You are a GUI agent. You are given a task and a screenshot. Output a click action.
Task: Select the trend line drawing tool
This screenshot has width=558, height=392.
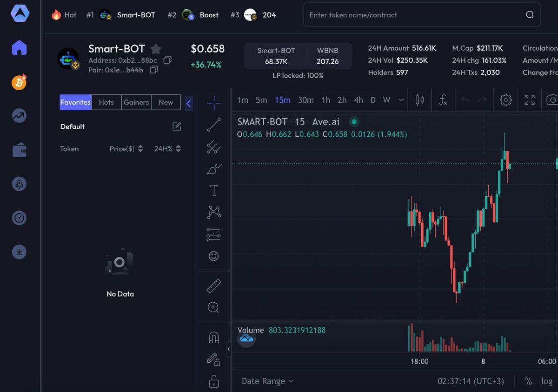pyautogui.click(x=214, y=125)
